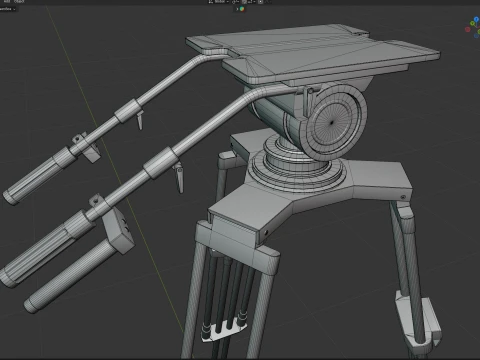Open the Object menu in the header
The width and height of the screenshot is (480, 360).
tap(19, 1)
